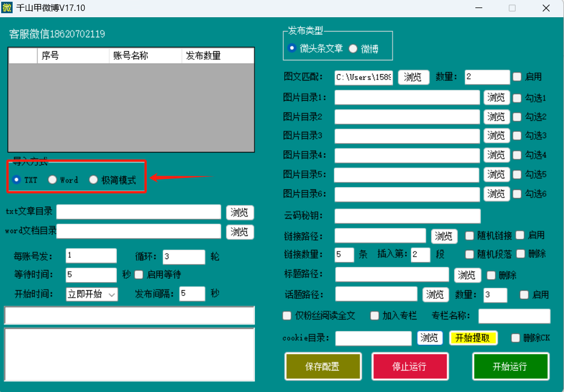Screen dimensions: 564x392
Task: Click the red 停止运行 button
Action: coord(410,367)
